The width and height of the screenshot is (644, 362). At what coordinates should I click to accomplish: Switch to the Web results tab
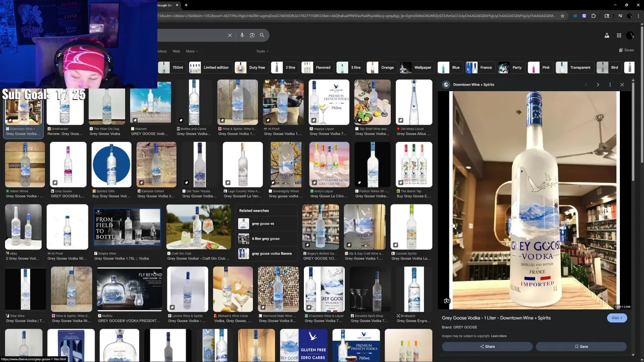[x=176, y=51]
